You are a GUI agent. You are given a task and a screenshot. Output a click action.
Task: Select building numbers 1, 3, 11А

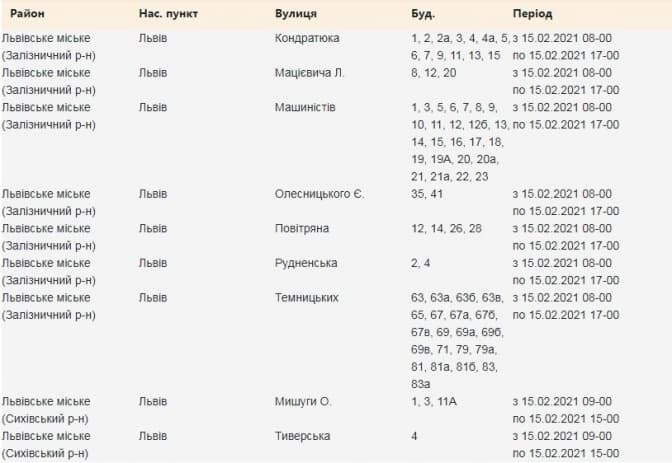436,401
